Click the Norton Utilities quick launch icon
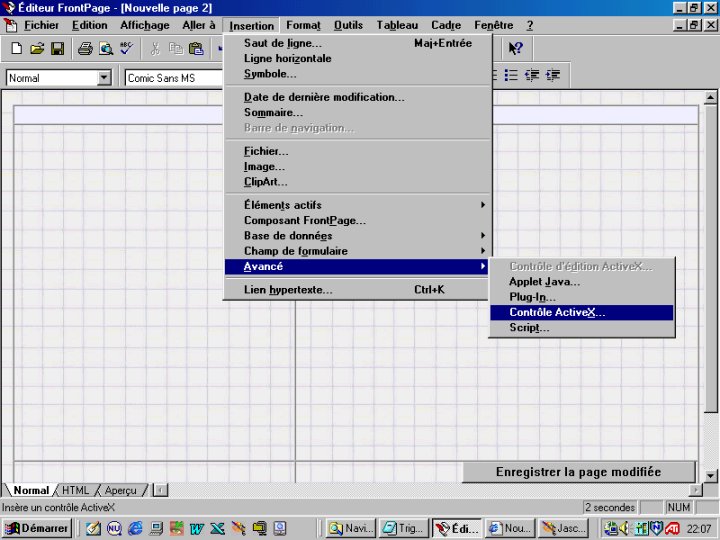Screen dimensions: 720x540 pos(114,529)
